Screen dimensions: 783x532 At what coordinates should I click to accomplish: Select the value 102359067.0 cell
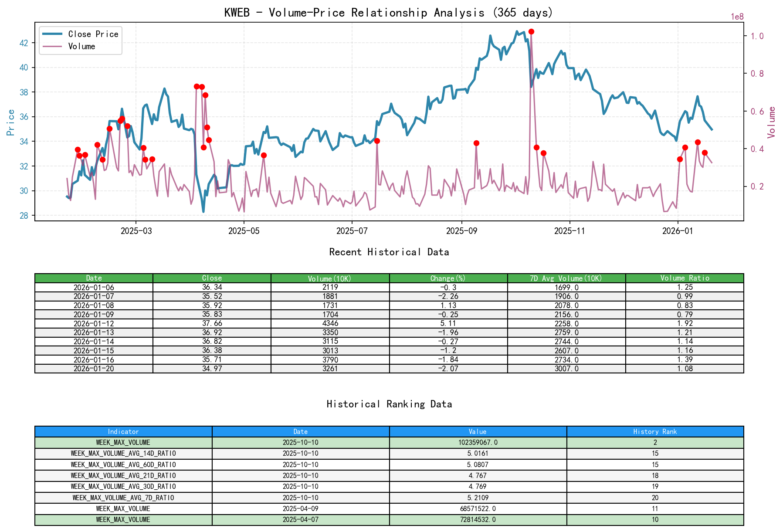click(478, 442)
